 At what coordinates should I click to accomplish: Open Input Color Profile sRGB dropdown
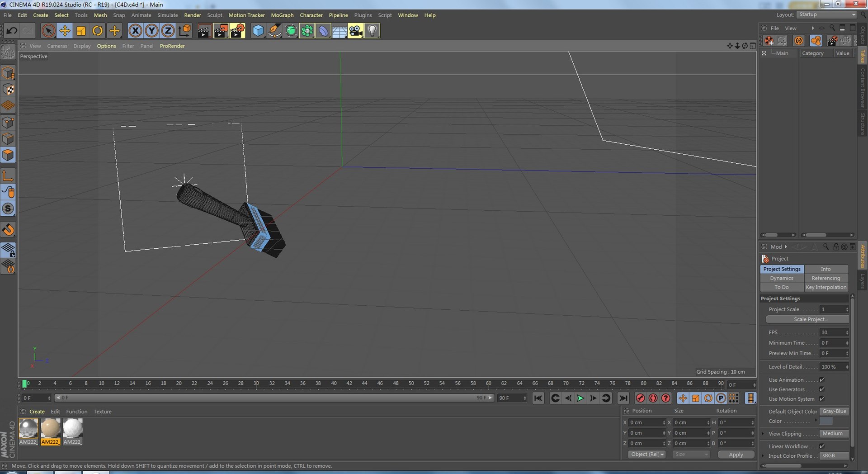pos(834,455)
